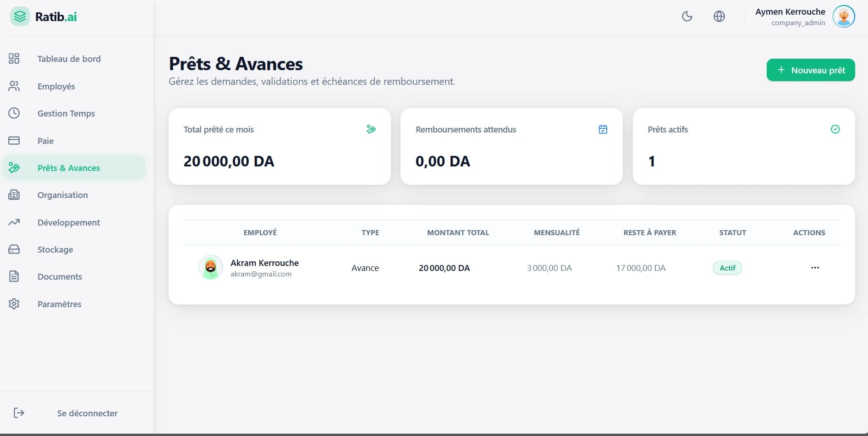Click the Actif status badge
868x436 pixels.
click(x=727, y=268)
